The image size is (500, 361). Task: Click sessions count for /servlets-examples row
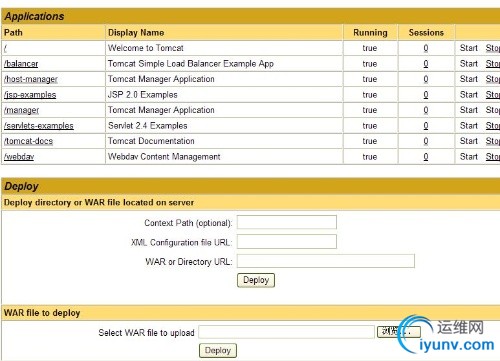click(426, 126)
